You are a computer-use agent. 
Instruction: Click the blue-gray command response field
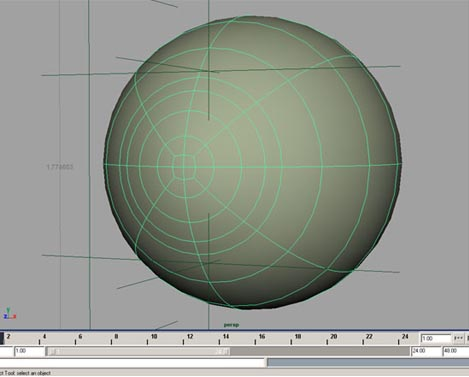coord(368,362)
